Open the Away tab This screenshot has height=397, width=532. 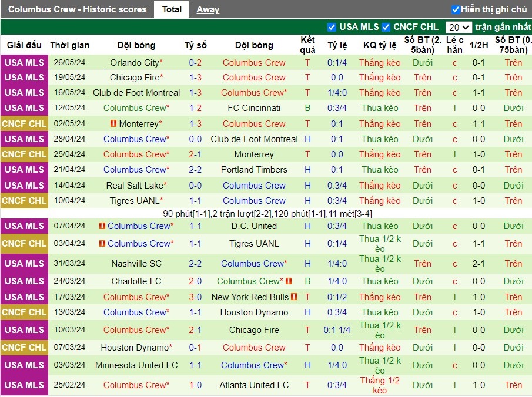[208, 9]
